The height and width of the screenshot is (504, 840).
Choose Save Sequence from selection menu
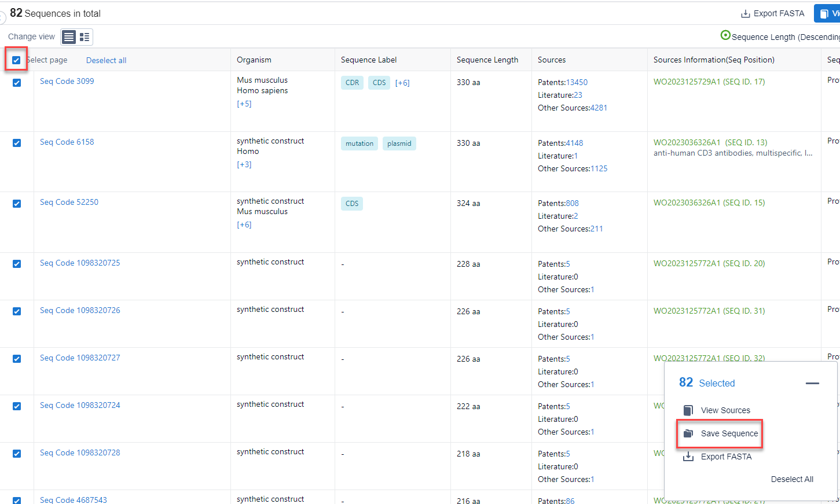729,433
